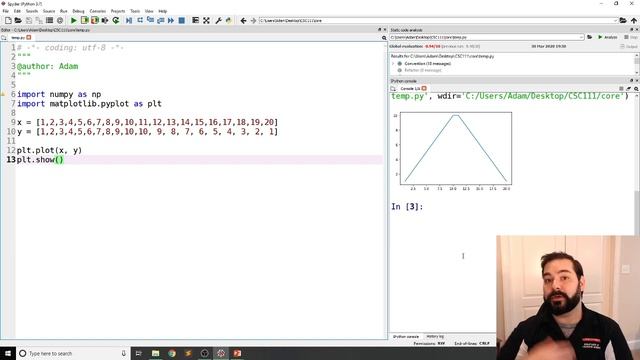Screen dimensions: 640x360
Task: Toggle fullscreen mode icon
Action: 207,20
